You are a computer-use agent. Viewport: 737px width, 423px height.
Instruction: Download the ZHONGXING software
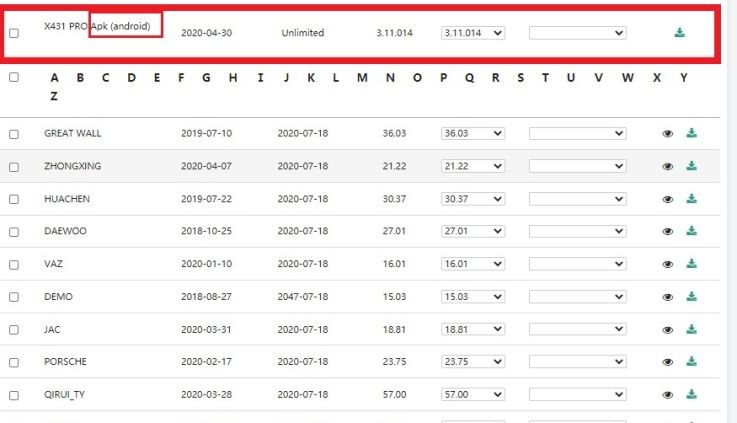pos(691,166)
